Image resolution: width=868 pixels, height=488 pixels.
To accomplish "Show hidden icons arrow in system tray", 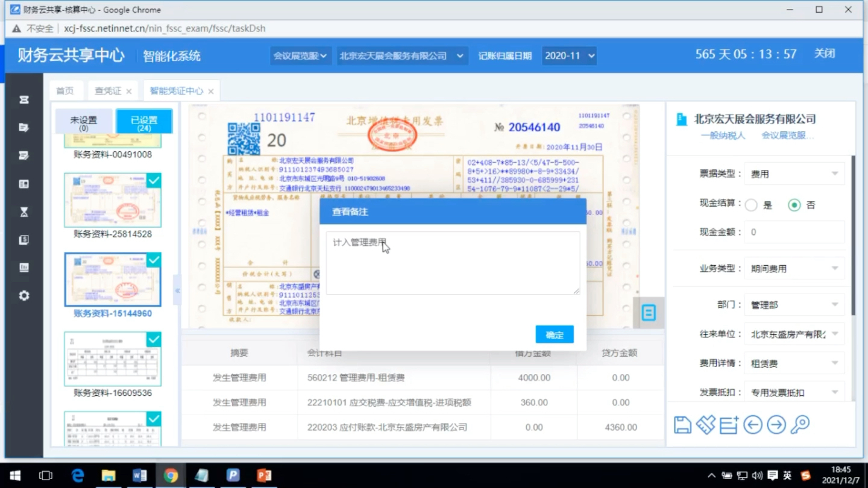I will point(711,475).
